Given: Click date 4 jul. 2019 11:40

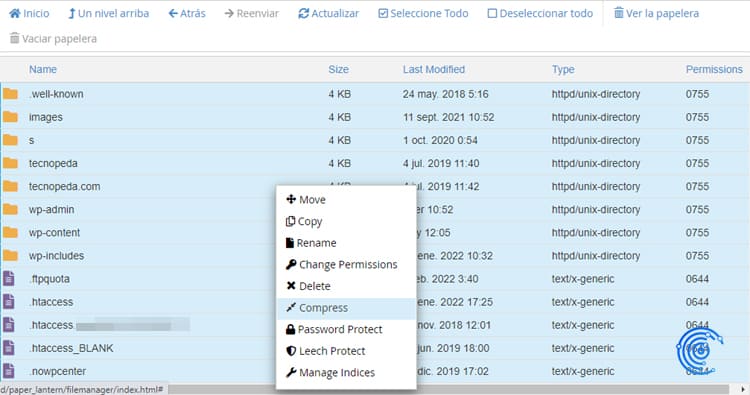Looking at the screenshot, I should (x=441, y=164).
